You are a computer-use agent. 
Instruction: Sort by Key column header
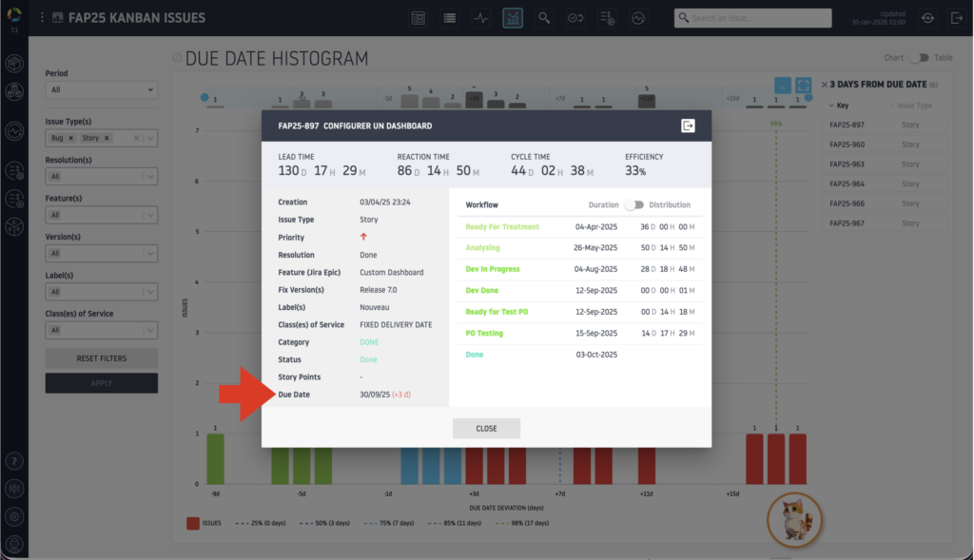pos(842,106)
